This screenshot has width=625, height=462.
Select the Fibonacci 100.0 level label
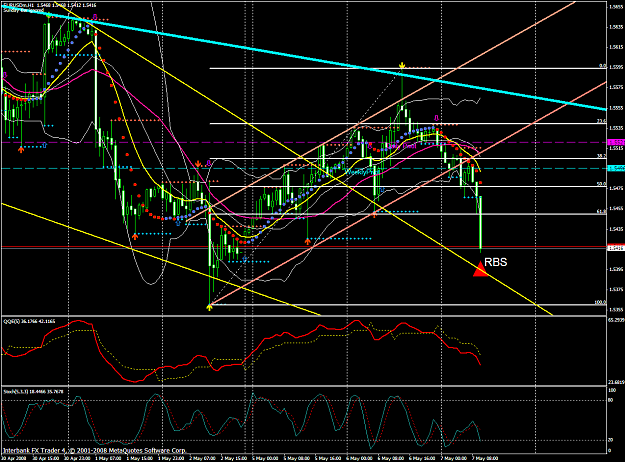[x=601, y=302]
